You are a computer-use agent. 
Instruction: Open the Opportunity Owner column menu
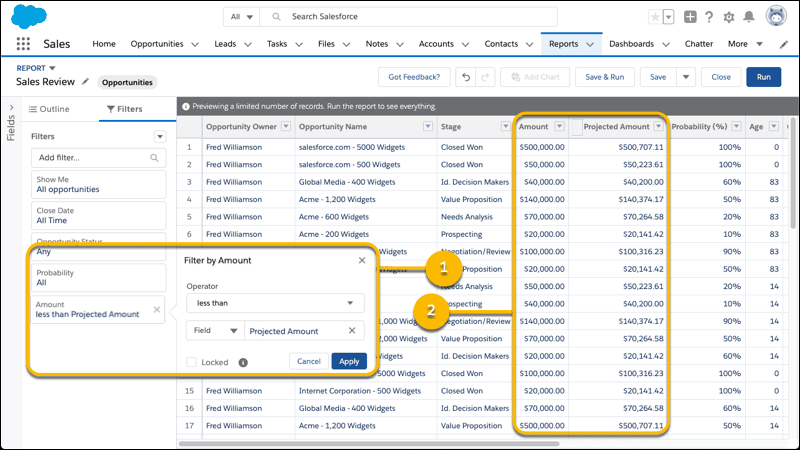286,127
